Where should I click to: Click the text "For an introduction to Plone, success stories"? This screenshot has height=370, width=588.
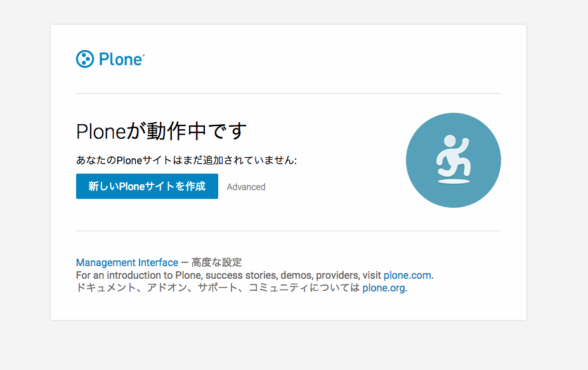(x=177, y=275)
